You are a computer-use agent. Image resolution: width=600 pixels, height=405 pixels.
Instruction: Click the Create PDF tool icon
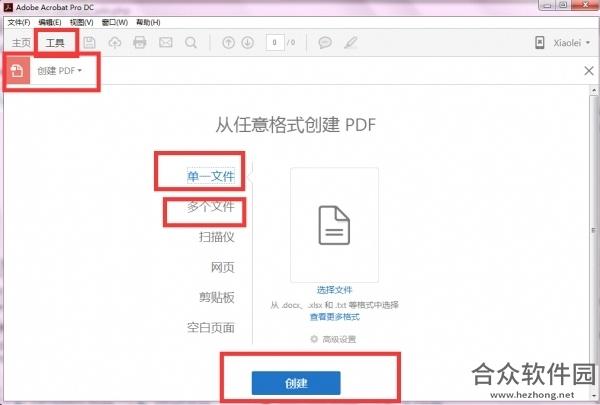point(17,70)
